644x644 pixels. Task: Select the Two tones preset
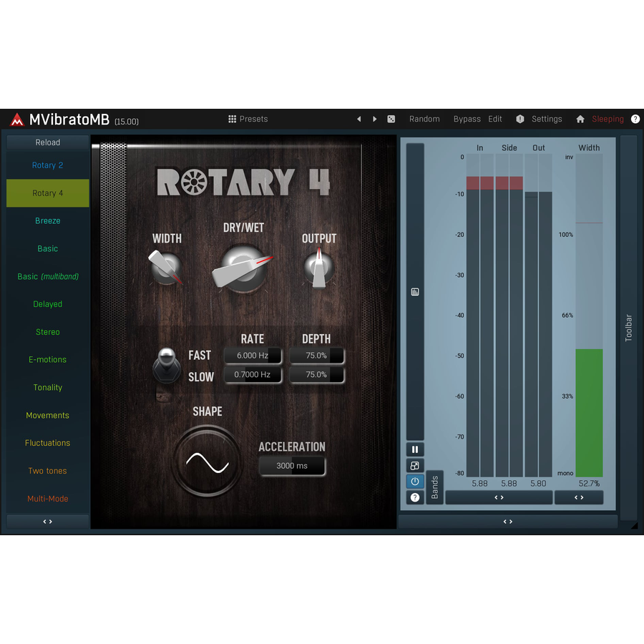pyautogui.click(x=48, y=471)
